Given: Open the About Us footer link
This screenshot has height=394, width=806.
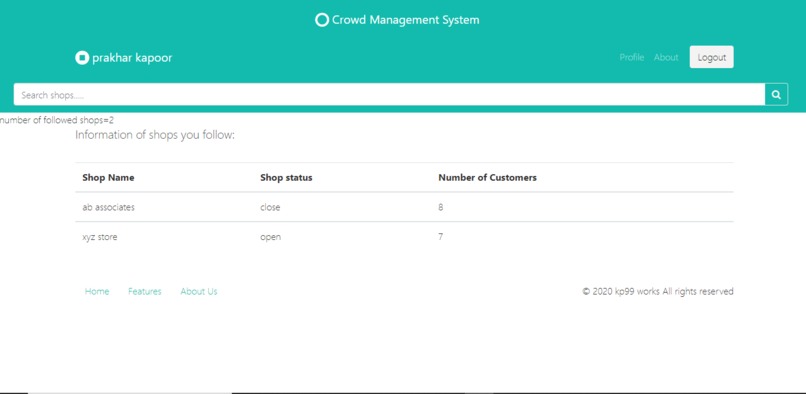Looking at the screenshot, I should tap(199, 291).
